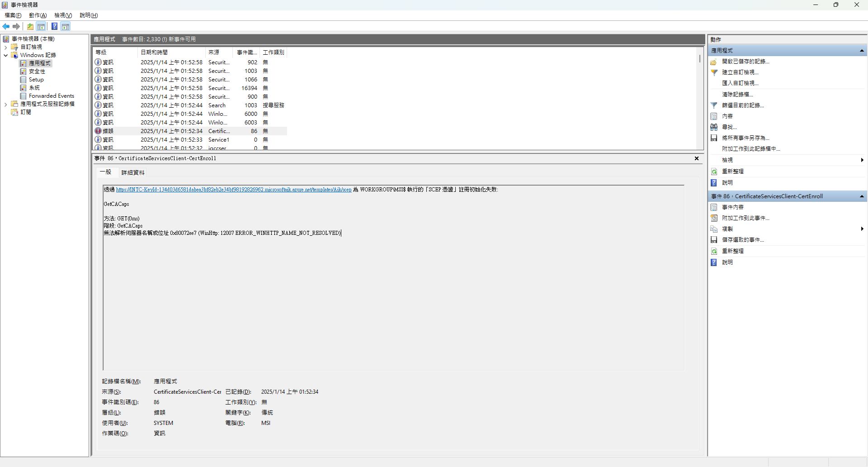Click the blue Help icon in the toolbar
Viewport: 868px width, 467px height.
(54, 27)
